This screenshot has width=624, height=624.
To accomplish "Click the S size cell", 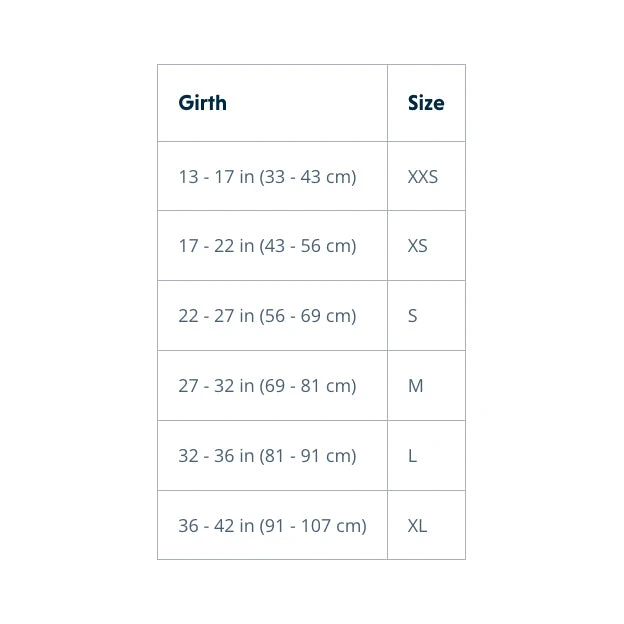I will point(413,316).
